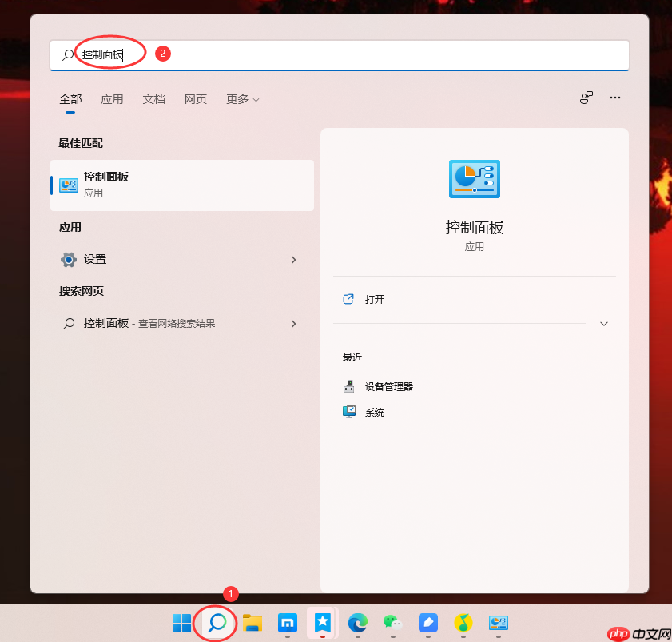Viewport: 672px width, 642px height.
Task: Open the 控制面板 best match result
Action: pos(182,185)
